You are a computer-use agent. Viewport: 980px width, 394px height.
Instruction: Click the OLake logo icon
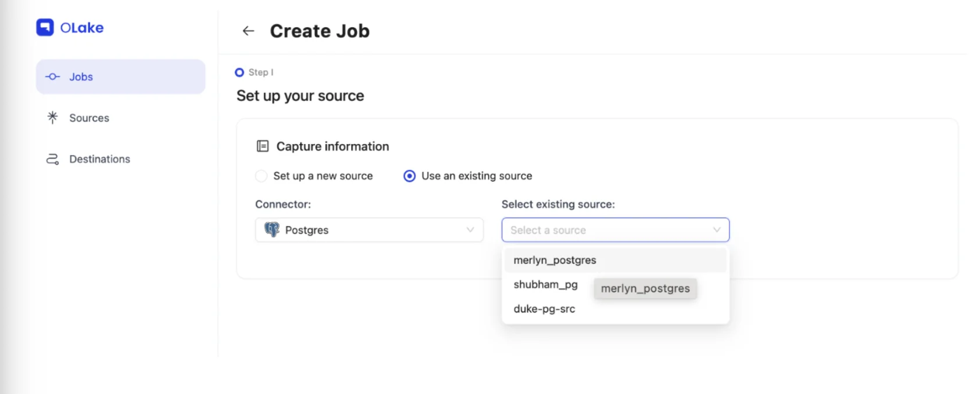point(45,27)
